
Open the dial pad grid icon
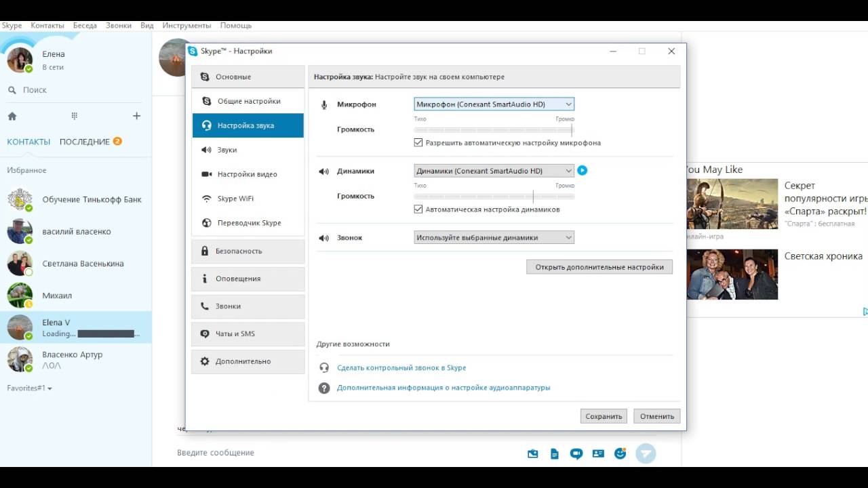(75, 116)
